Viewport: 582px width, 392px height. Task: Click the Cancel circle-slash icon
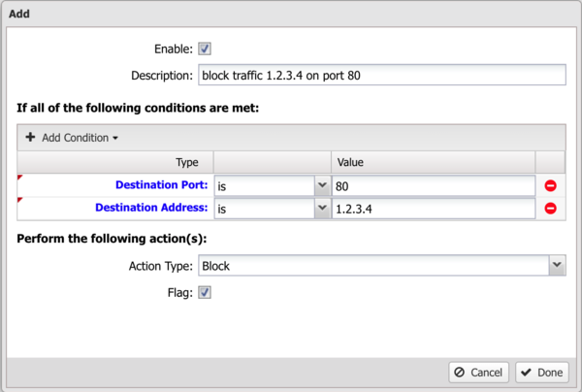[x=459, y=372]
